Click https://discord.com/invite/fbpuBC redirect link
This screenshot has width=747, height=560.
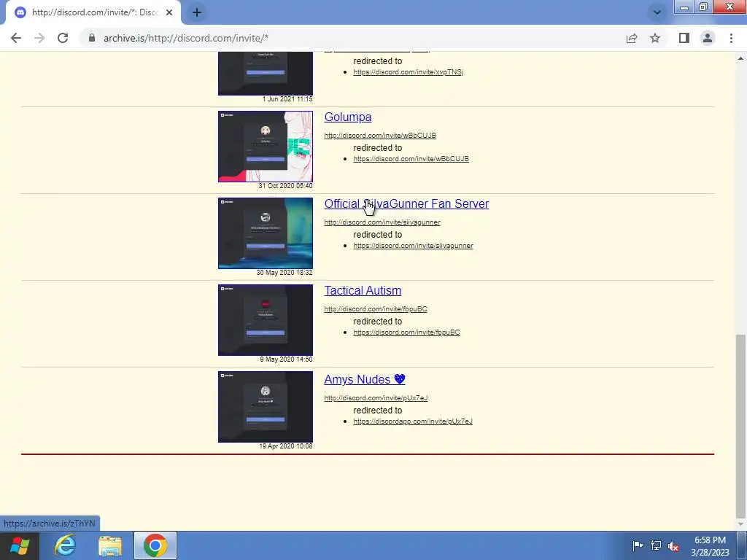[406, 332]
